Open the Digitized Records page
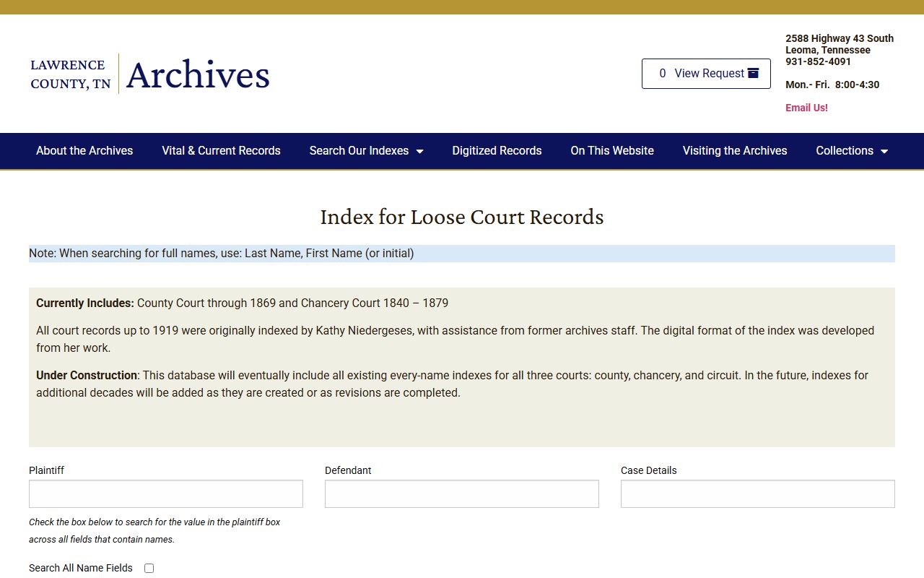This screenshot has width=924, height=578. click(497, 150)
